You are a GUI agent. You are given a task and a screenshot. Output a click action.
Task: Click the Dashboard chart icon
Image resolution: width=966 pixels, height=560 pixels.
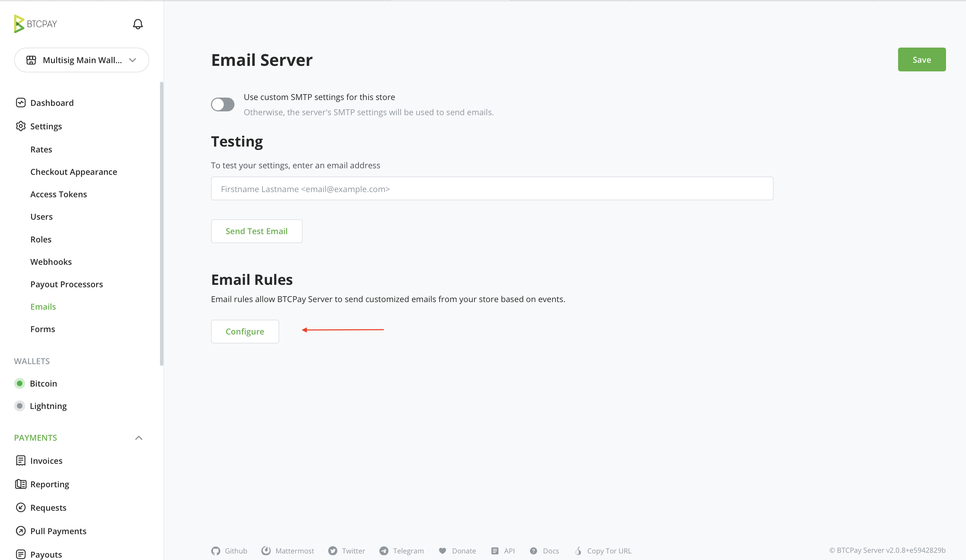(21, 103)
